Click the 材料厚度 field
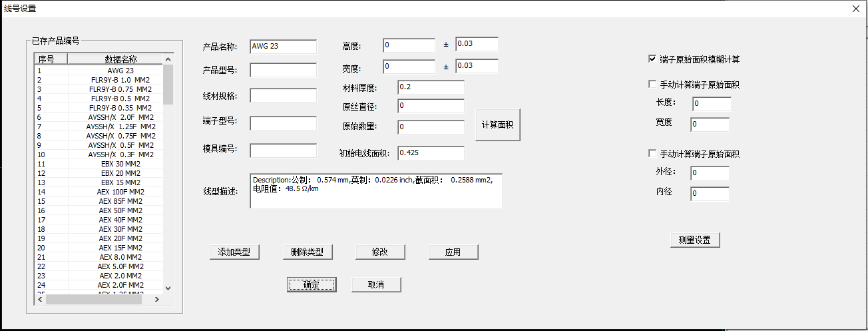The width and height of the screenshot is (868, 331). [431, 88]
